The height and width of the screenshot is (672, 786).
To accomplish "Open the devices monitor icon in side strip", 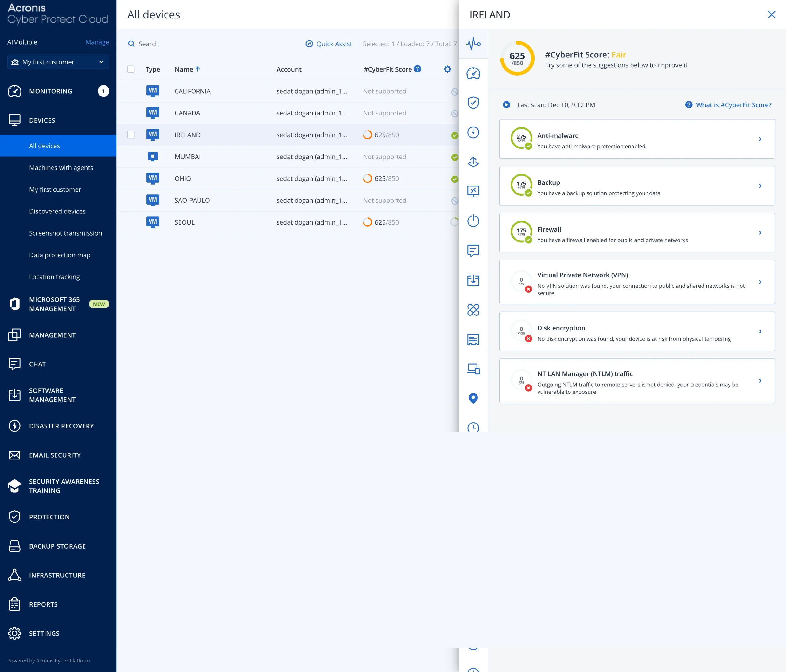I will coord(473,369).
